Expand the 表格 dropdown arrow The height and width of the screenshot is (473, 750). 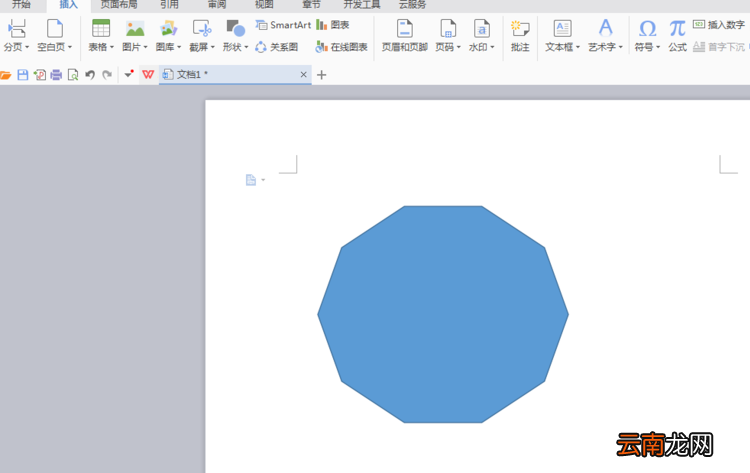[x=112, y=47]
